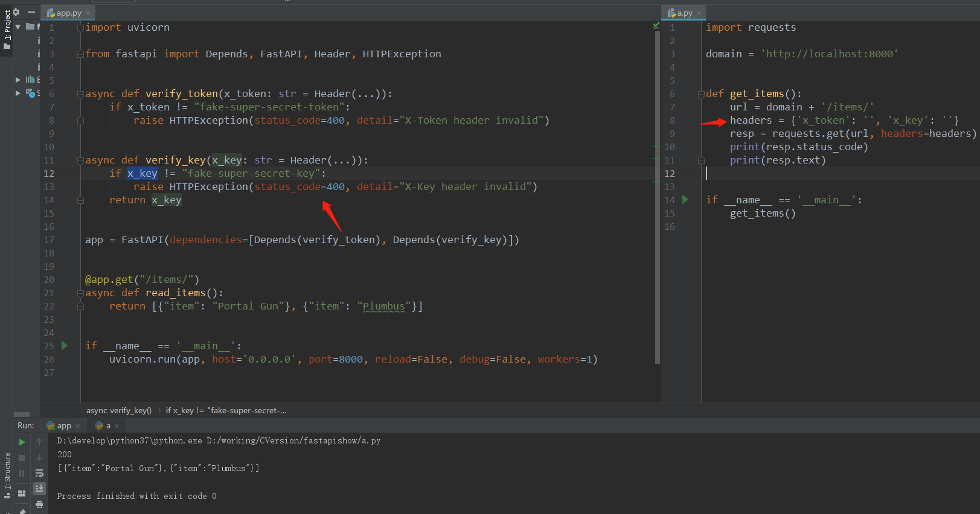980x514 pixels.
Task: Open the Project panel settings gear
Action: click(x=16, y=12)
